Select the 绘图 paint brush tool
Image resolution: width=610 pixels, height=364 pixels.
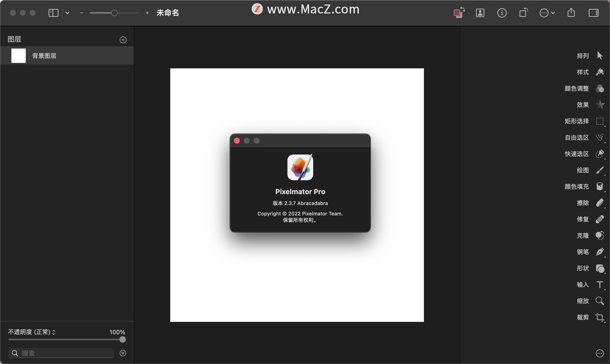click(600, 170)
